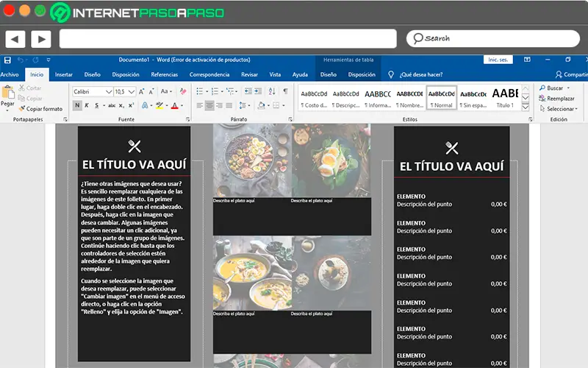Align text to the left
Viewport: 588px width, 368px height.
click(199, 105)
